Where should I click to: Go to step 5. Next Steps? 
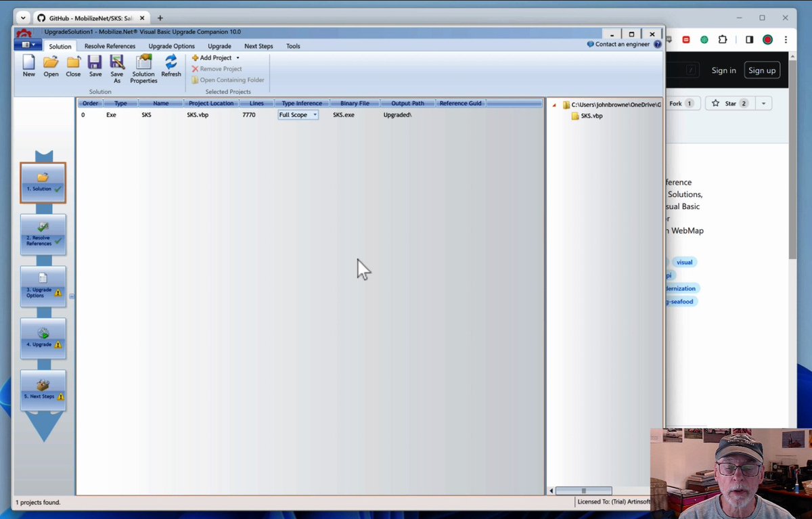tap(43, 390)
